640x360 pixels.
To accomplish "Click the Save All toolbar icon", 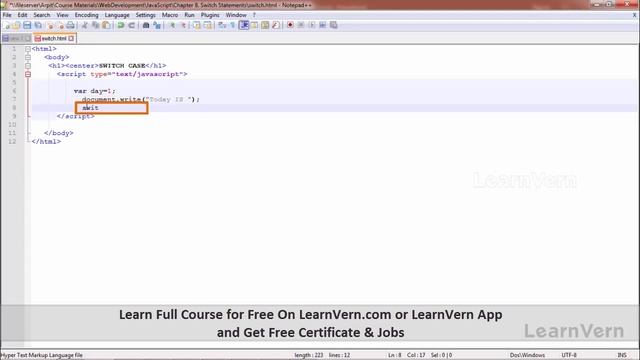I will [38, 25].
